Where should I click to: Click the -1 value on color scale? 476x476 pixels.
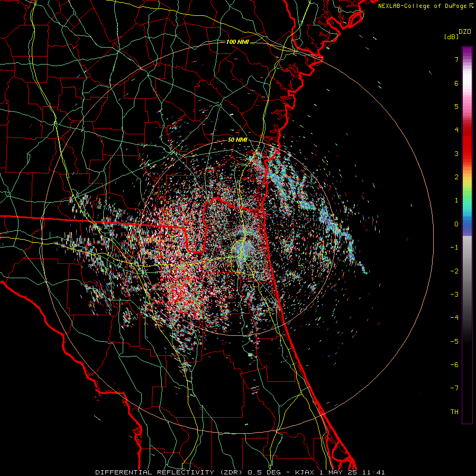[454, 248]
